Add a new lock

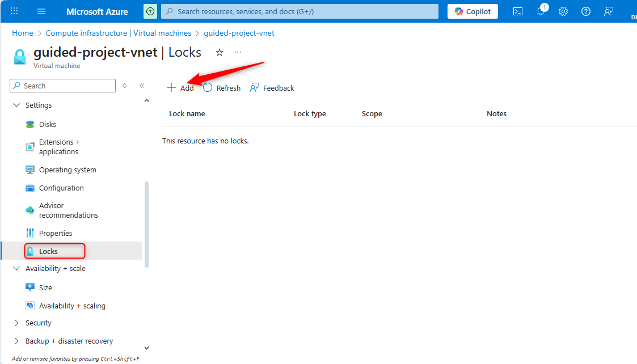click(x=180, y=88)
